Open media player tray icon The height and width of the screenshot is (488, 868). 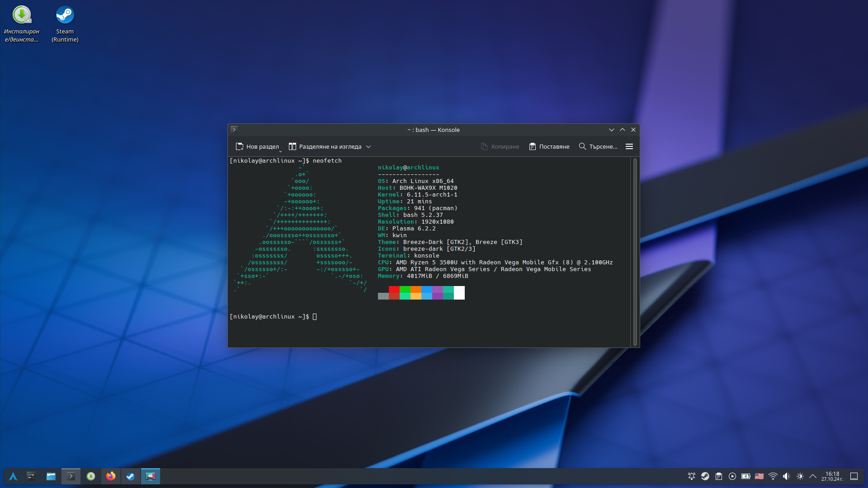click(x=732, y=476)
